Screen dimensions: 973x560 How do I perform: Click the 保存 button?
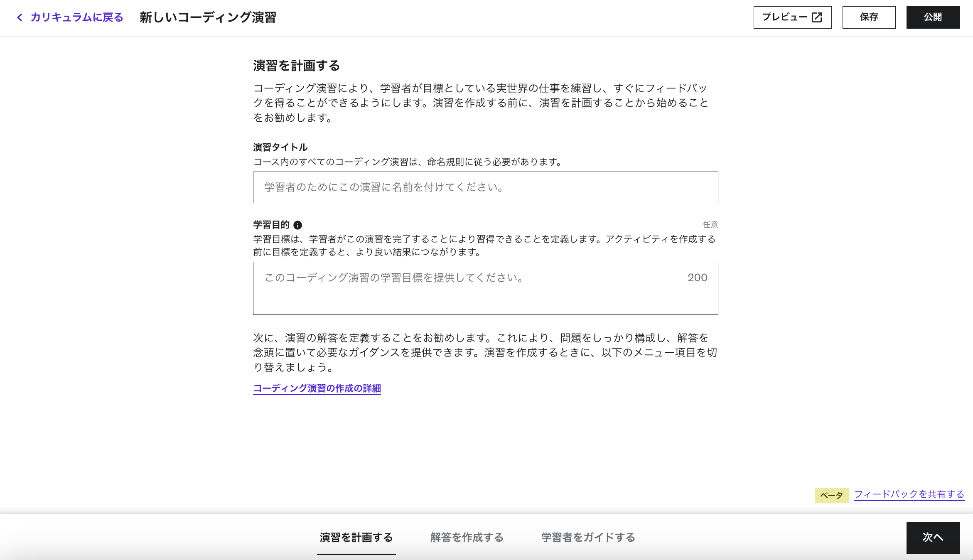pyautogui.click(x=869, y=17)
